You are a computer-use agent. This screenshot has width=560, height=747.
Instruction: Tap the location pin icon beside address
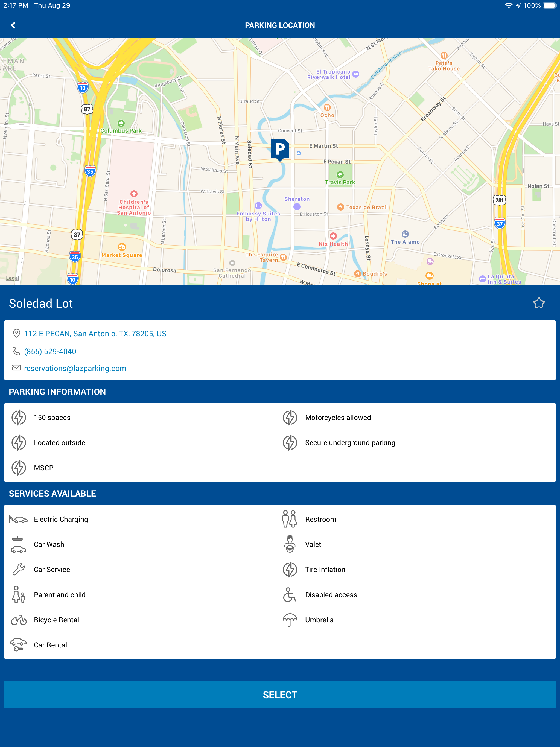point(16,333)
